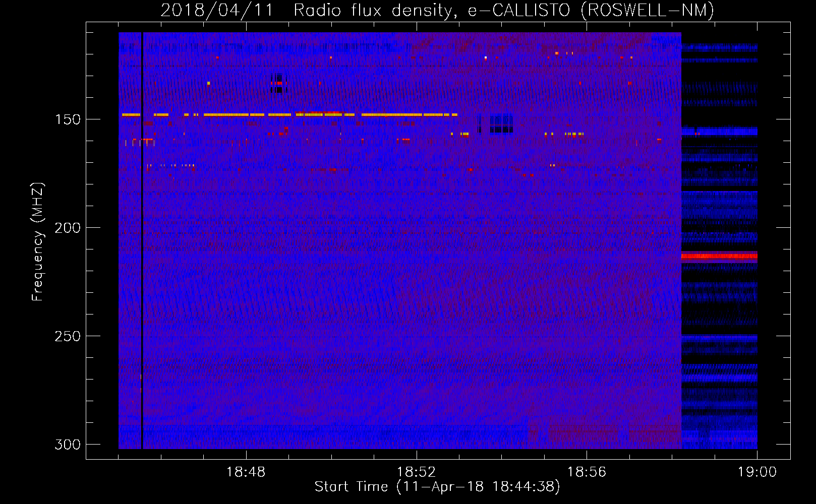
Task: Click the 200 frequency tick label
Action: pyautogui.click(x=68, y=228)
